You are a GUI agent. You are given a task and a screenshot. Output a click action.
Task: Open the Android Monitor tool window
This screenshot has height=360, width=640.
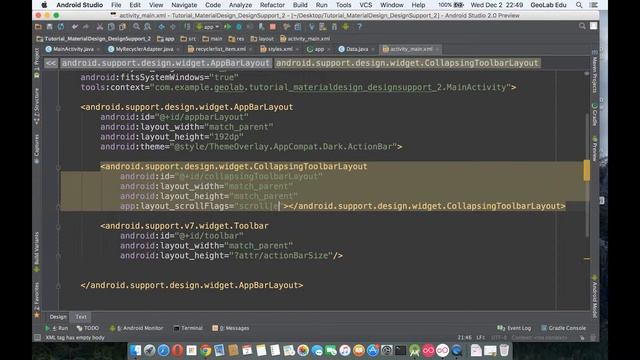136,328
